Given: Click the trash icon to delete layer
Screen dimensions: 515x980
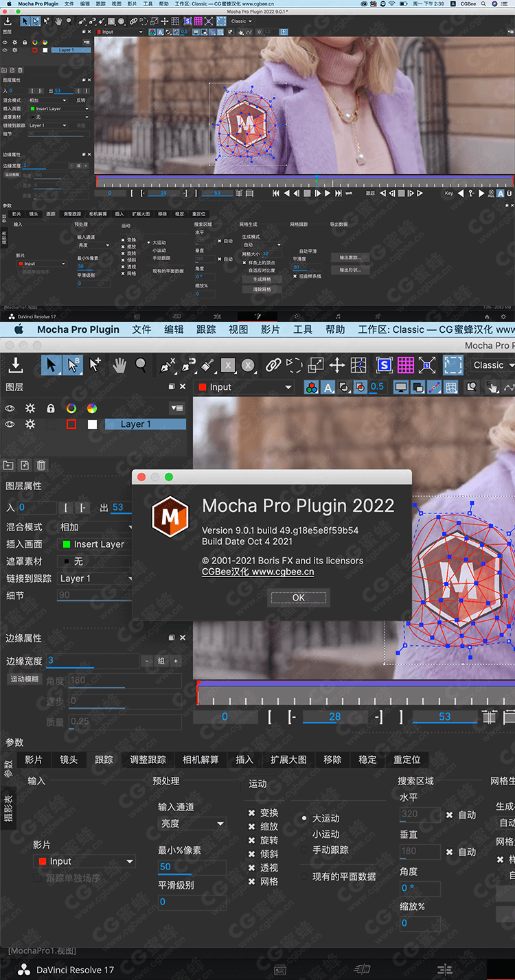Looking at the screenshot, I should coord(41,465).
